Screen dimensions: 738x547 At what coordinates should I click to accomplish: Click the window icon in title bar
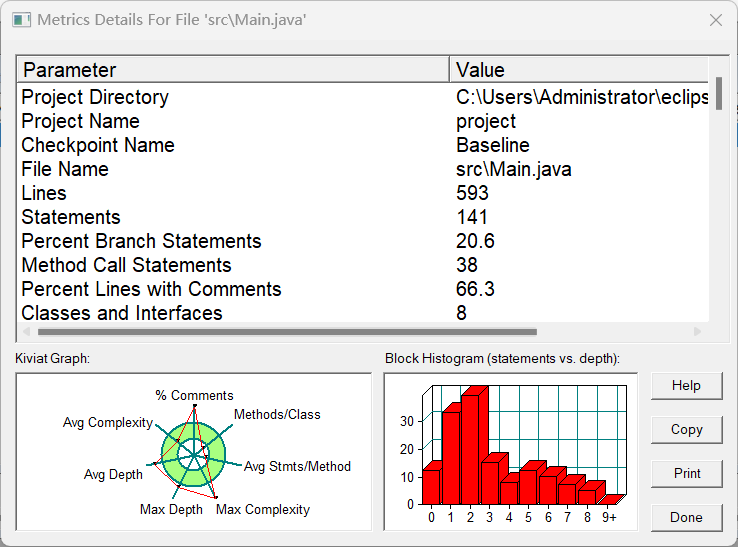pyautogui.click(x=22, y=20)
